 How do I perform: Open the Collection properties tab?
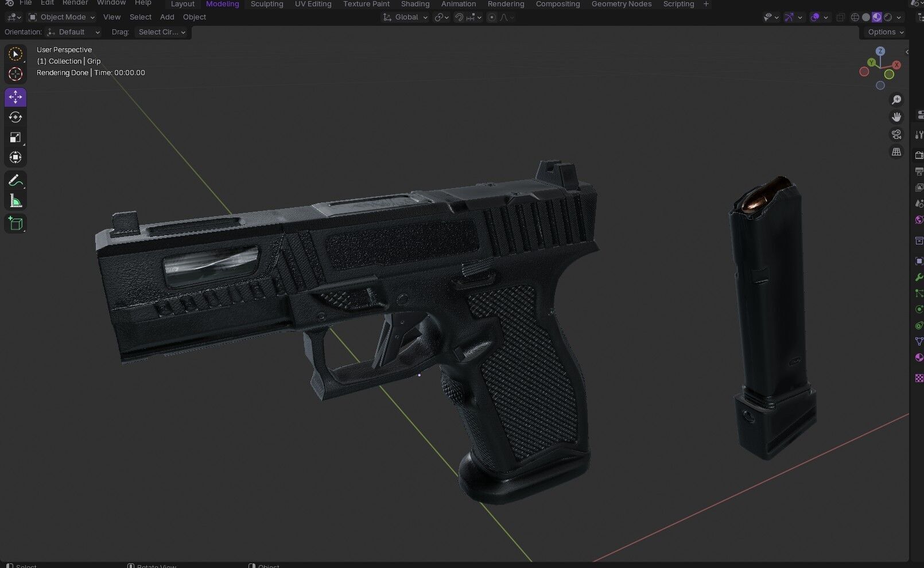pos(919,240)
